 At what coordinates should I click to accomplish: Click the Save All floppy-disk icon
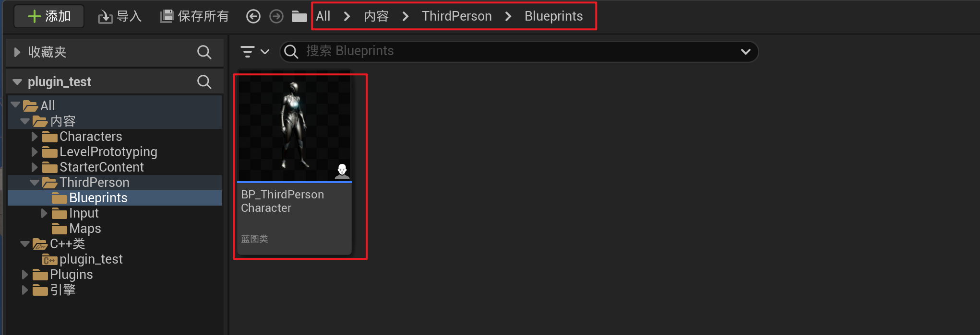(x=167, y=16)
